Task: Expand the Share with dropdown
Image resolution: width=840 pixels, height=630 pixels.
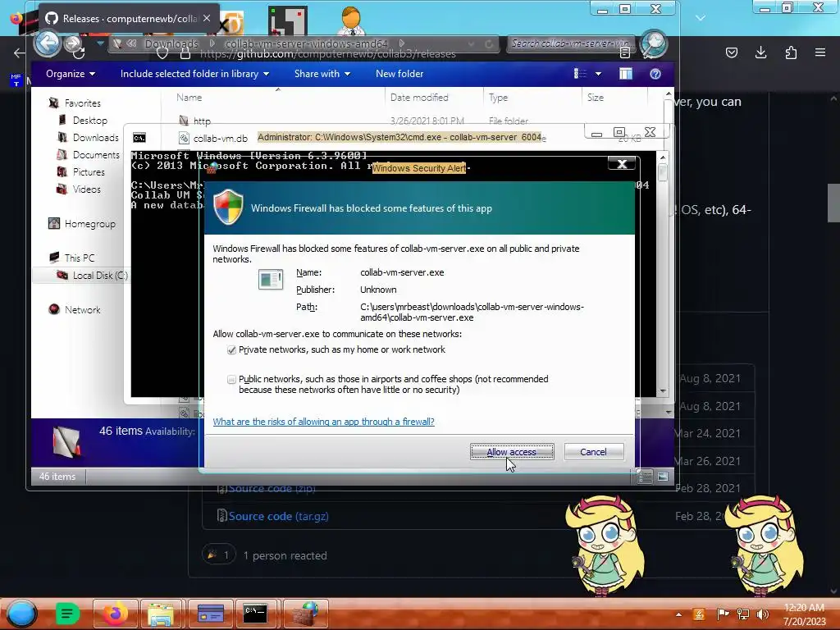Action: click(x=322, y=74)
